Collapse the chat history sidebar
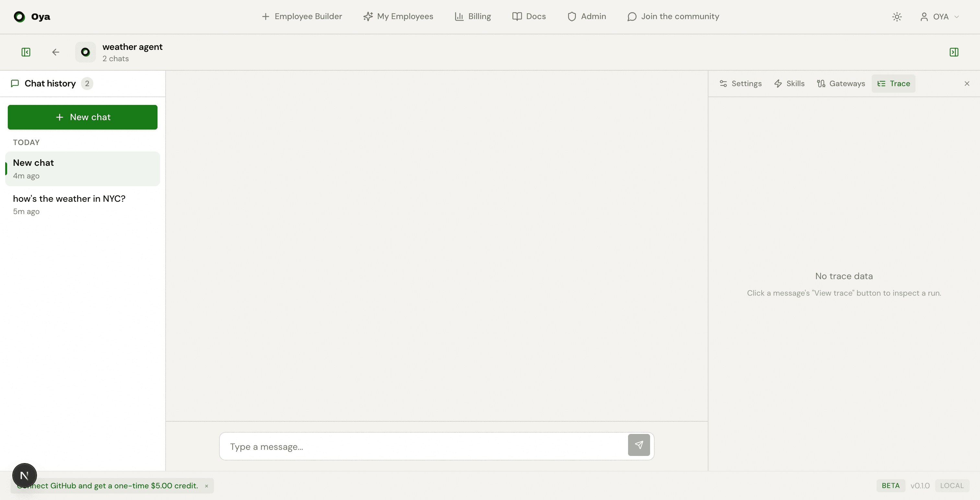Screen dimensions: 980x500 click(26, 52)
